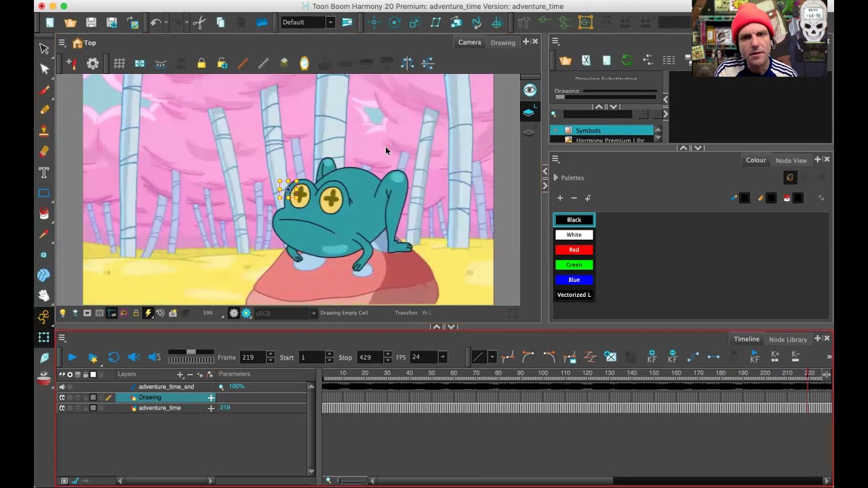Click the Set Stop-Motion Keyframe icon

pyautogui.click(x=713, y=357)
